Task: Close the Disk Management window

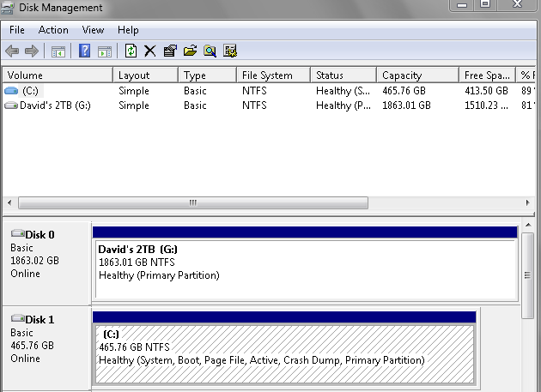Action: (x=517, y=4)
